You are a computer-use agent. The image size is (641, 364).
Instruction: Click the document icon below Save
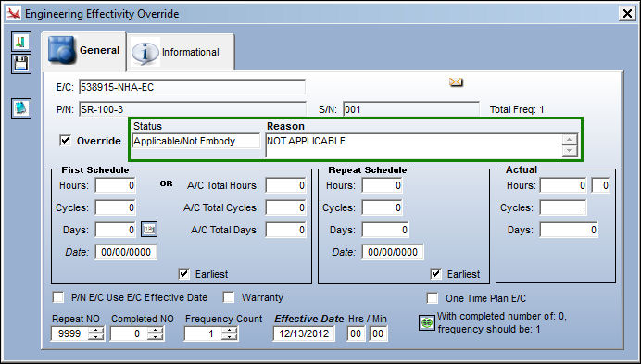point(21,108)
